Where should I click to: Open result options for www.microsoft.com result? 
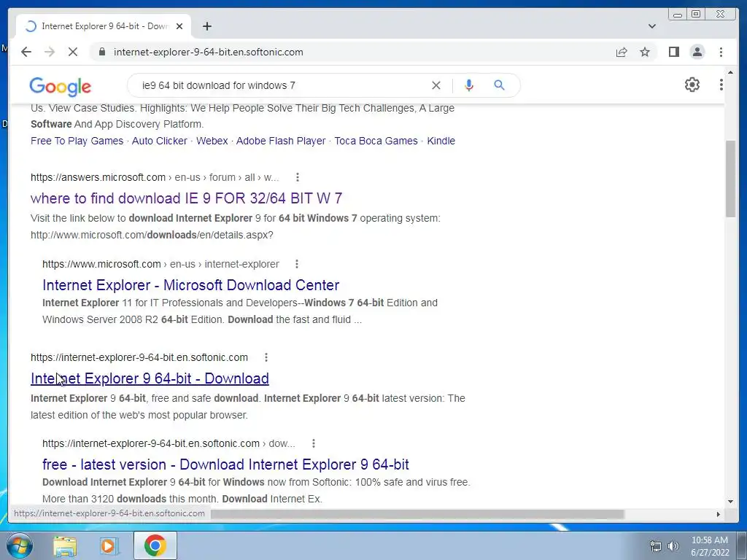pyautogui.click(x=296, y=264)
